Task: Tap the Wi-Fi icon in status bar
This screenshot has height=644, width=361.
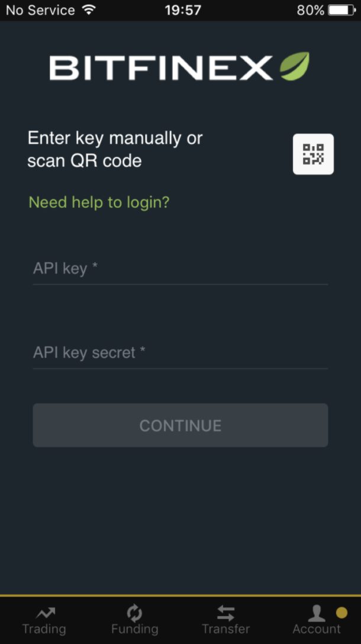Action: [x=89, y=10]
